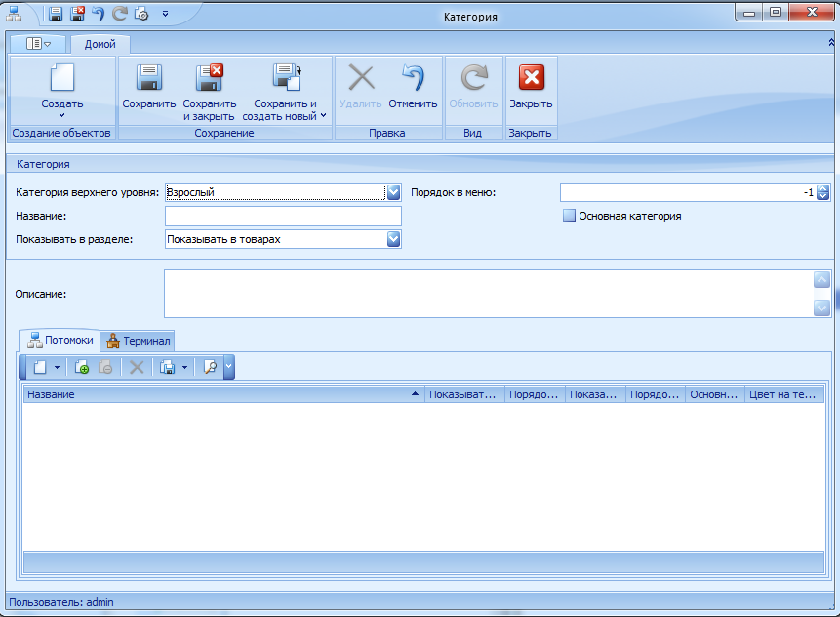Screen dimensions: 840x617
Task: Click the Категория section header label
Action: point(43,164)
